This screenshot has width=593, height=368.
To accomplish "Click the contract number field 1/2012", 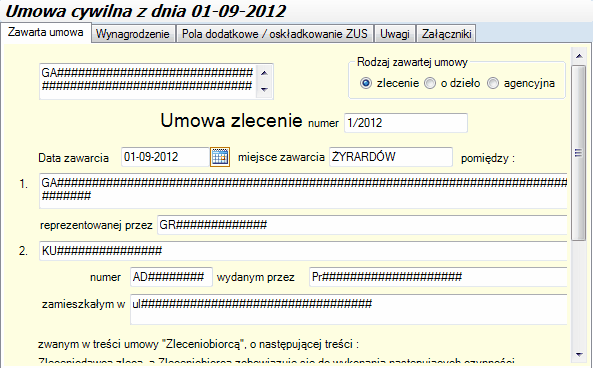I will click(406, 123).
